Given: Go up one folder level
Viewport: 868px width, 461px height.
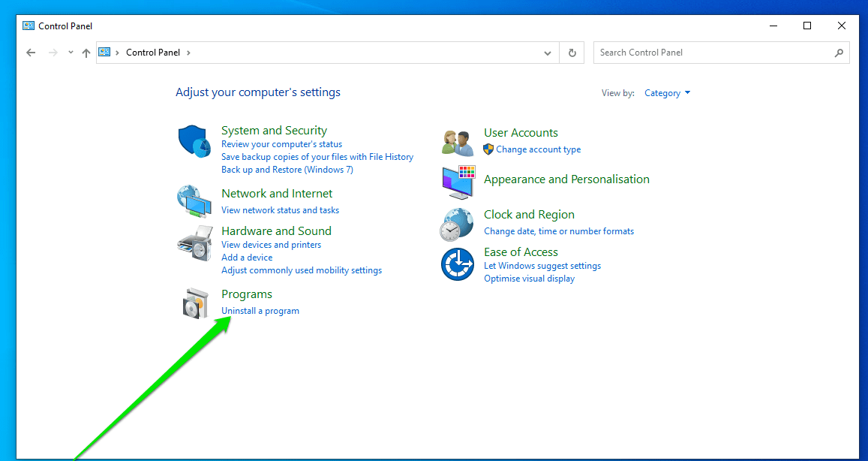Looking at the screenshot, I should click(86, 53).
